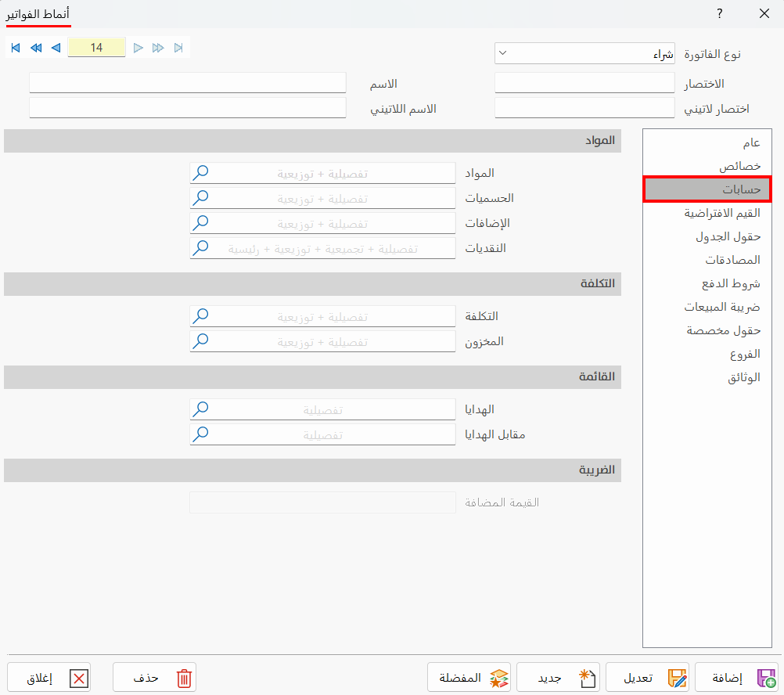Click search magnifier in التكلفة field
Viewport: 784px width, 695px height.
(200, 316)
